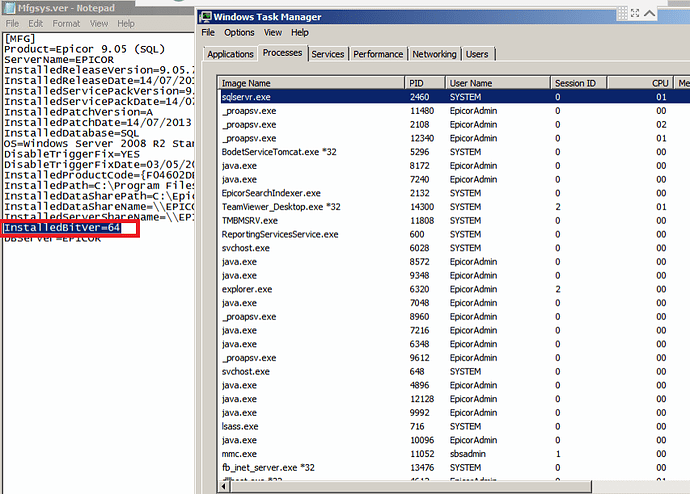Select java.exe with PID 7048
Screen dimensions: 690x494
455,303
